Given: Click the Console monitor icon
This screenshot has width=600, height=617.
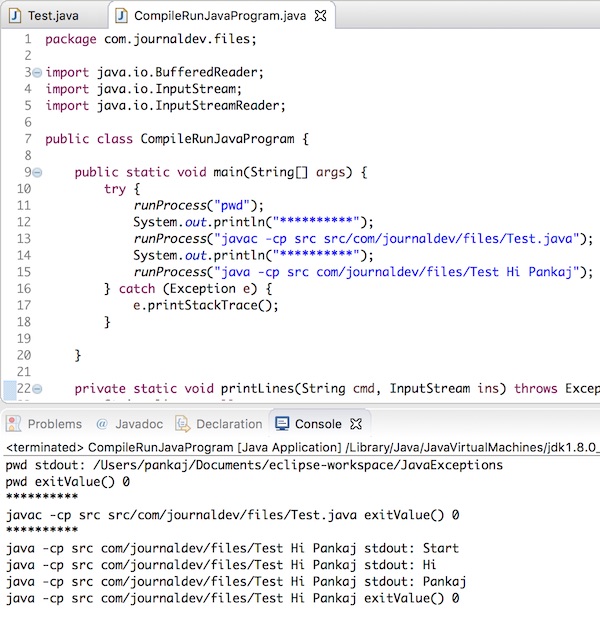Looking at the screenshot, I should pyautogui.click(x=282, y=424).
